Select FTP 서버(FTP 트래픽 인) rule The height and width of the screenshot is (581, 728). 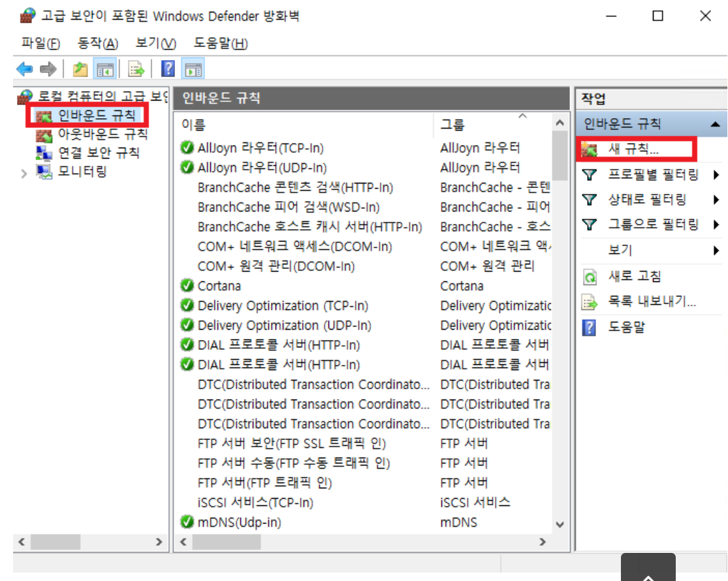point(264,482)
